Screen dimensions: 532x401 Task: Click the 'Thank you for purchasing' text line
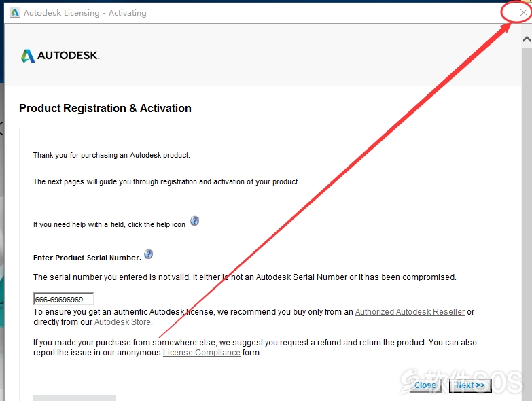111,155
